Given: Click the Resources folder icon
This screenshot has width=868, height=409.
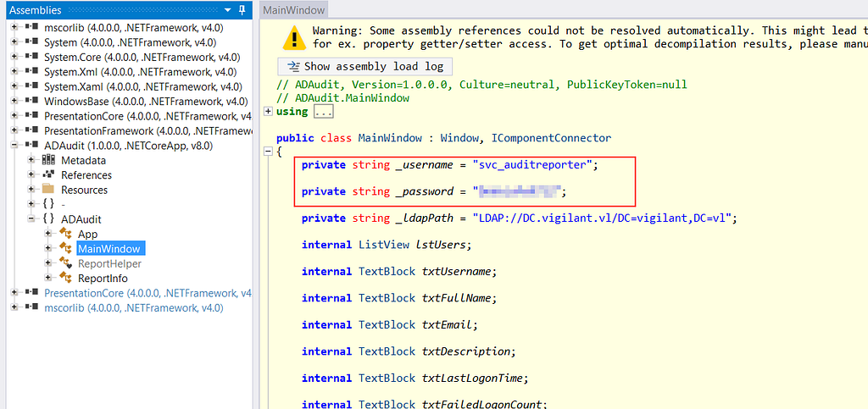Looking at the screenshot, I should (48, 190).
